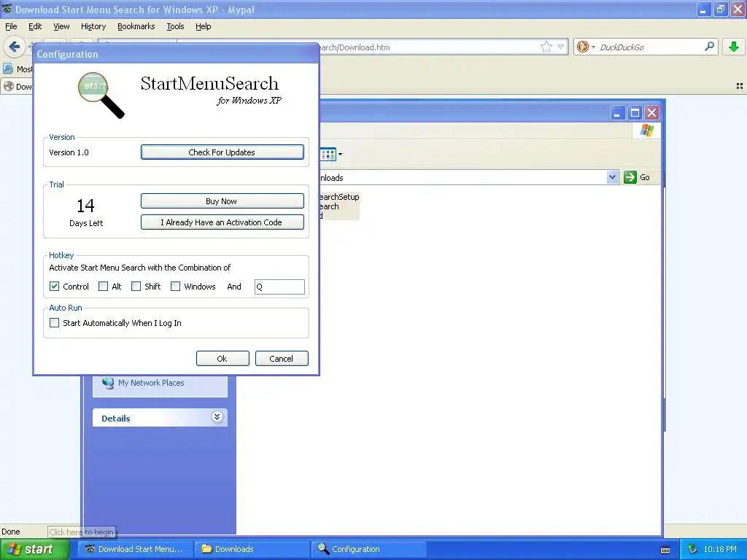Switch to Download Start Menu taskbar item
Image resolution: width=747 pixels, height=560 pixels.
[134, 549]
